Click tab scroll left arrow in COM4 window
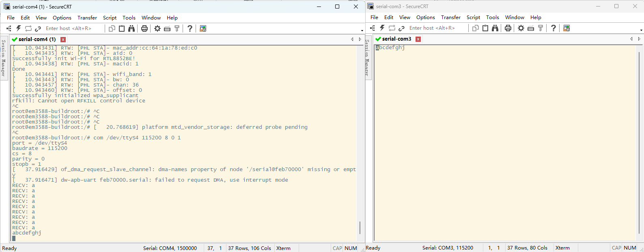The height and width of the screenshot is (252, 644). point(352,39)
